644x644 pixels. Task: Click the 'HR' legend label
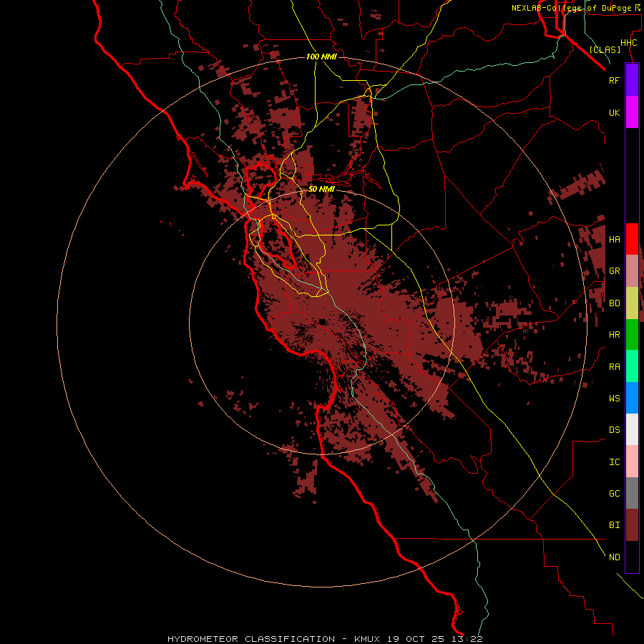click(x=614, y=335)
